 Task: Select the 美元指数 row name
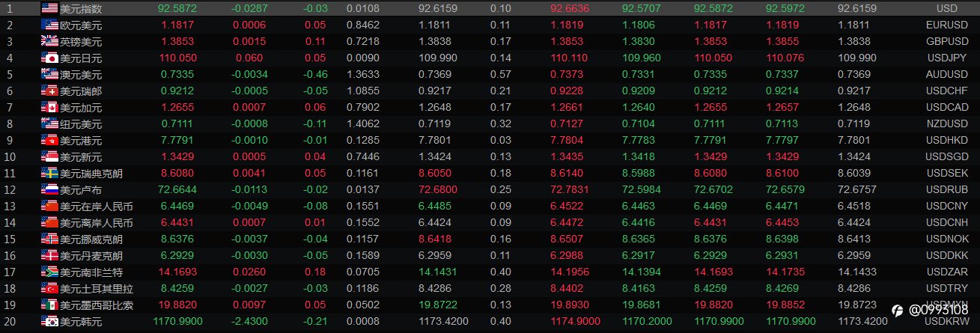click(x=81, y=9)
